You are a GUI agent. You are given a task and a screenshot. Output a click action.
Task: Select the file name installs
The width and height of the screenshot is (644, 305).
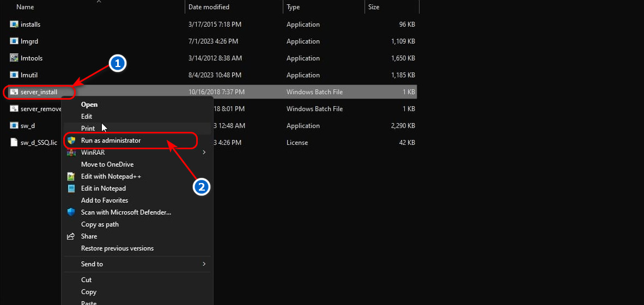point(31,24)
